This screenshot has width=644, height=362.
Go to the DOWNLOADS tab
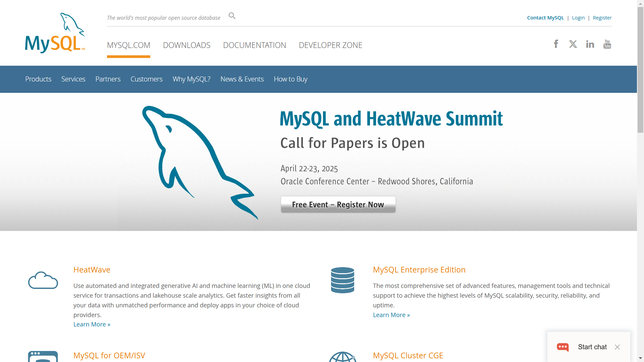tap(186, 45)
